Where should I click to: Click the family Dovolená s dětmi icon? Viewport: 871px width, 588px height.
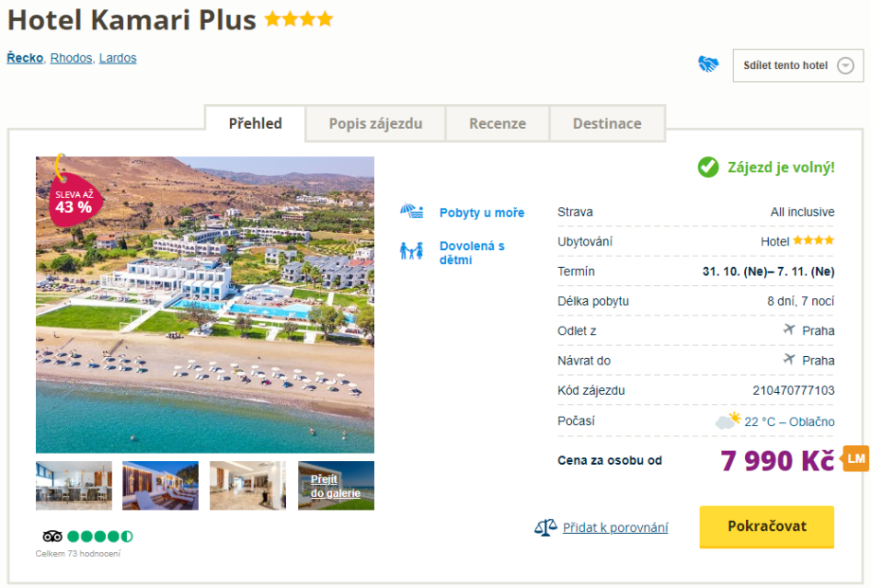pos(411,252)
